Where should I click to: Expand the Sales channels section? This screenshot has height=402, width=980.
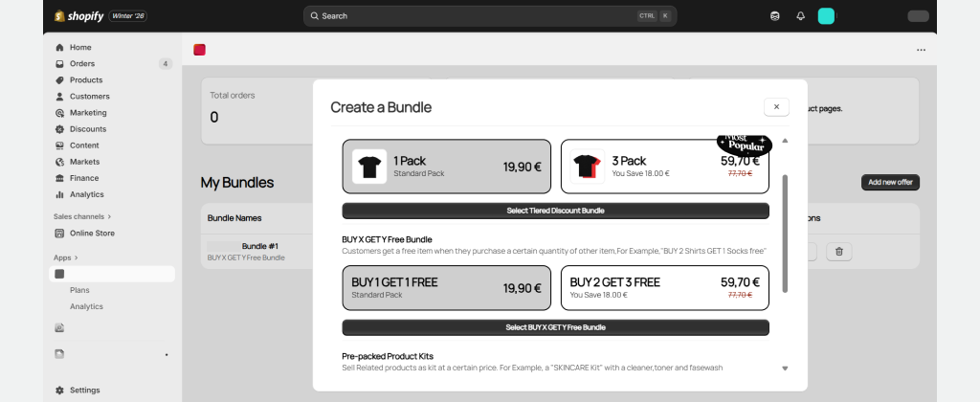(82, 216)
